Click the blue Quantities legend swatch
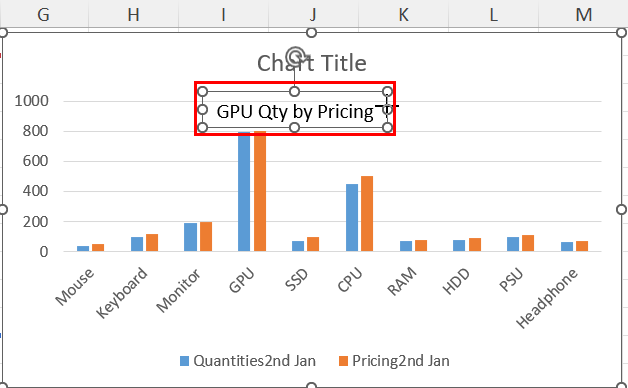 [x=184, y=361]
